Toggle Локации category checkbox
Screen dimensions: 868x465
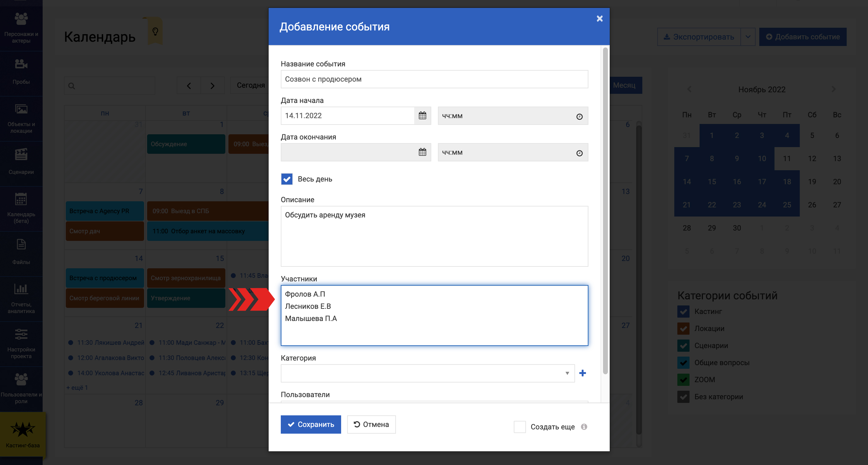pyautogui.click(x=683, y=329)
